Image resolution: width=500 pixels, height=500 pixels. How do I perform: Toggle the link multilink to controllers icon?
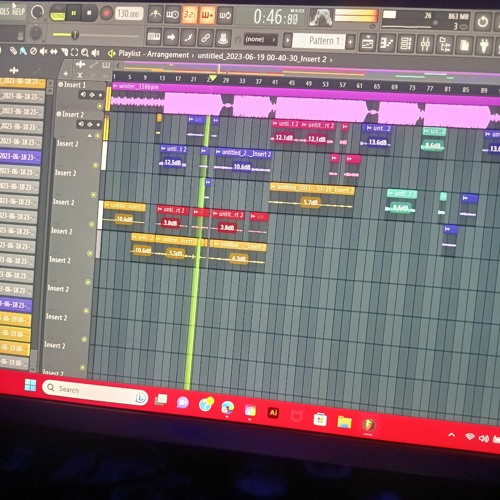pyautogui.click(x=206, y=38)
